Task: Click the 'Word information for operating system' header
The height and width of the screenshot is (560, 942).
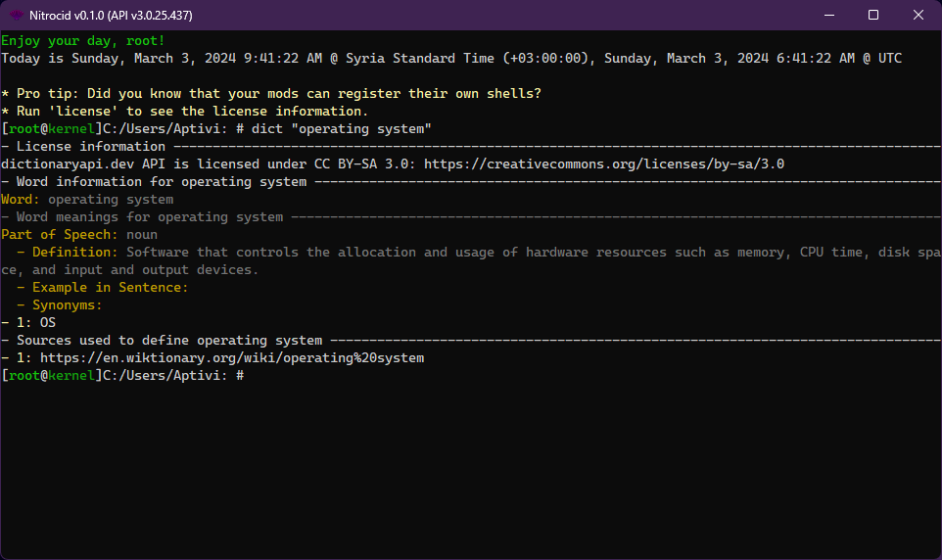Action: [x=161, y=182]
